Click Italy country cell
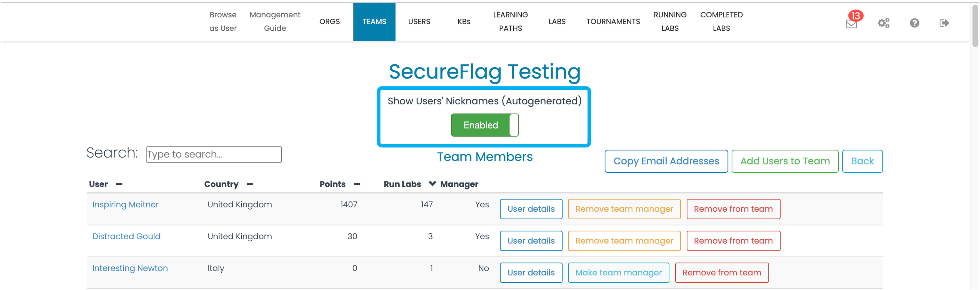The height and width of the screenshot is (290, 980). 216,268
